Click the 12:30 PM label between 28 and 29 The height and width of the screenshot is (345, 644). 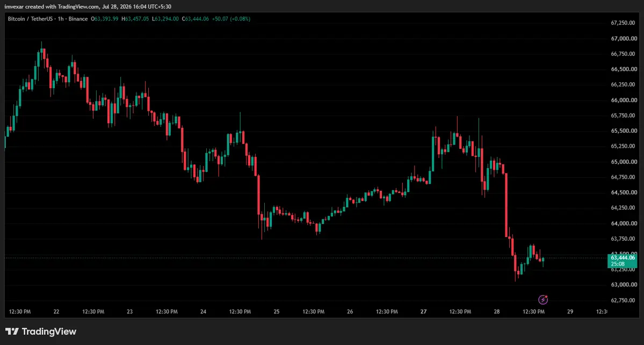[533, 312]
